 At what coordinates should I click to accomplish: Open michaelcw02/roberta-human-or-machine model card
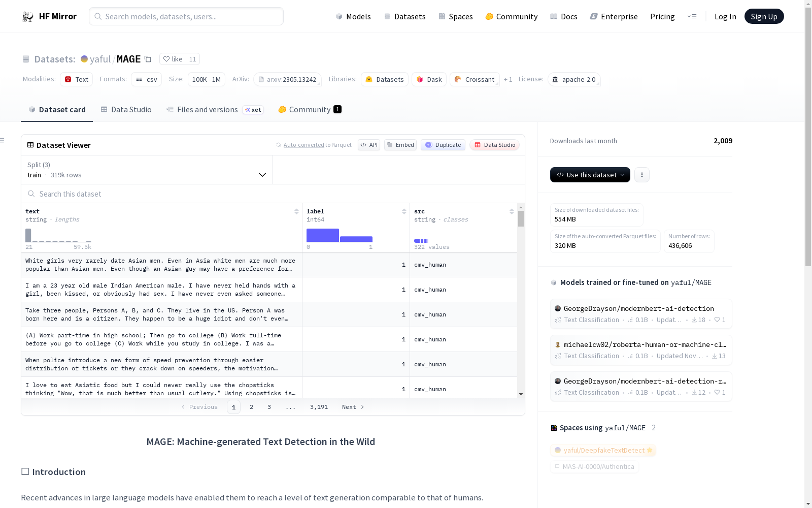click(641, 350)
